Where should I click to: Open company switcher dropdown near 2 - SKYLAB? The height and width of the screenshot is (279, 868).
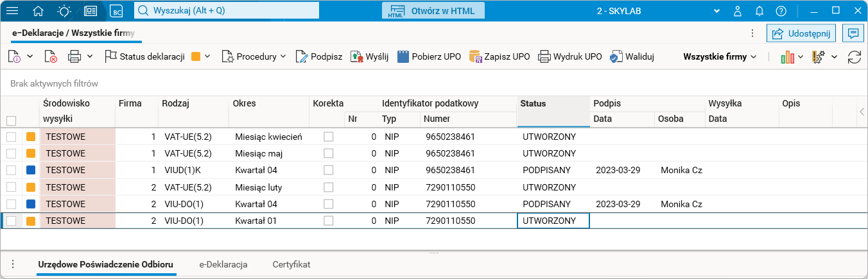[717, 11]
